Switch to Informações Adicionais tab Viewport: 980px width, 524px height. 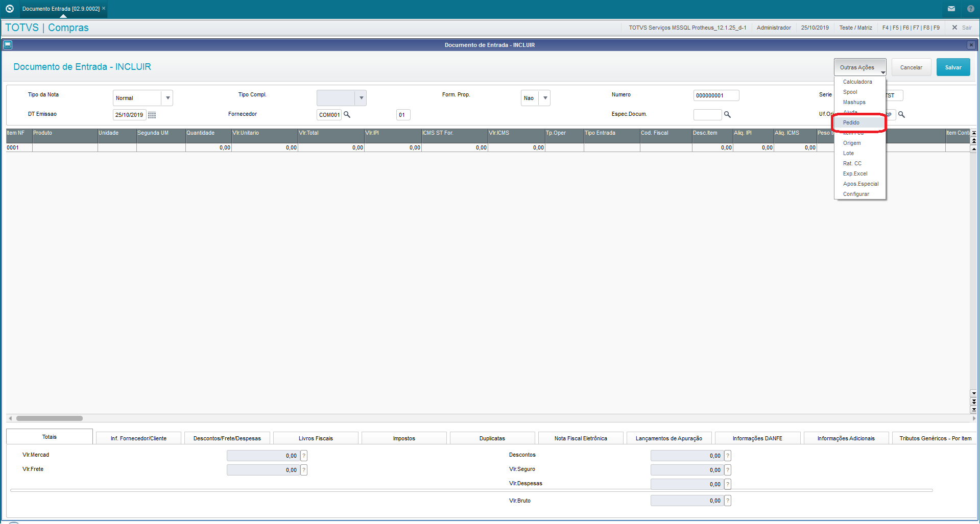846,438
